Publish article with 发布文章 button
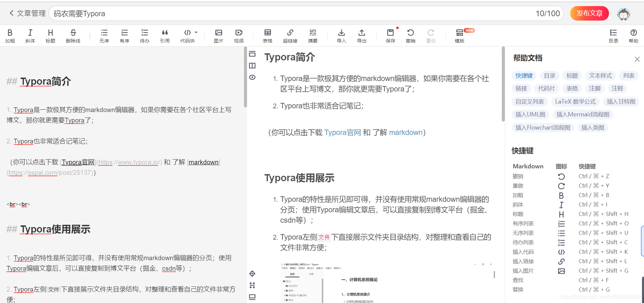 click(x=589, y=13)
